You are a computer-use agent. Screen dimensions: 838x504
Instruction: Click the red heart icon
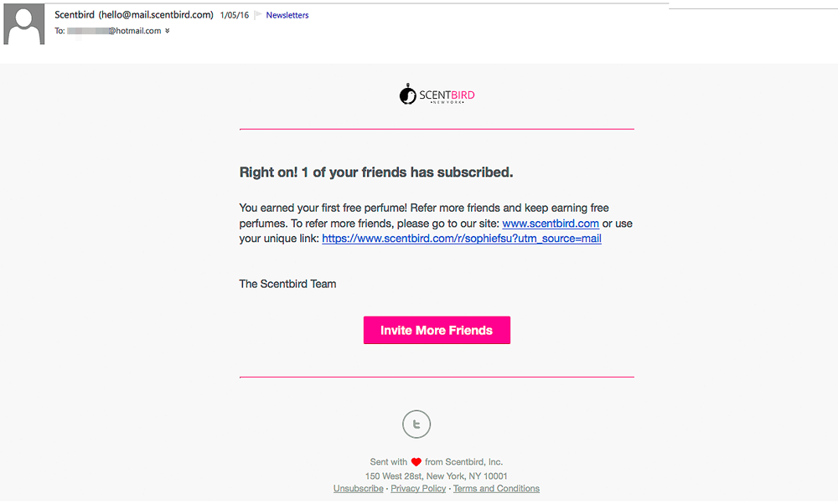pyautogui.click(x=416, y=462)
